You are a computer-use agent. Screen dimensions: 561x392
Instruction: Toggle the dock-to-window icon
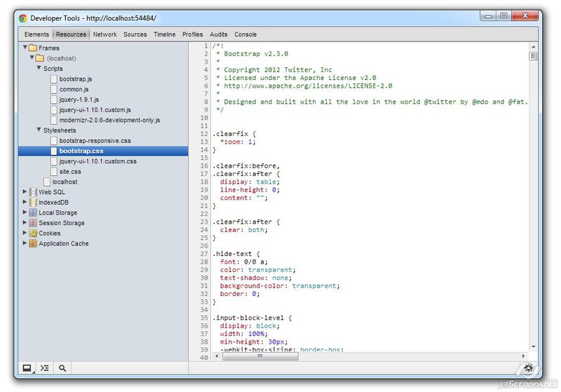click(27, 367)
